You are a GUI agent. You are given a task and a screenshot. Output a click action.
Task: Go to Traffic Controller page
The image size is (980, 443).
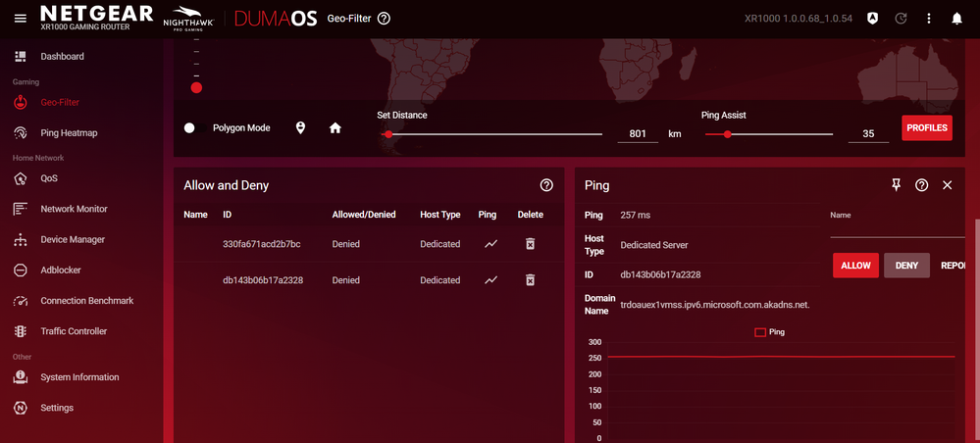tap(74, 331)
